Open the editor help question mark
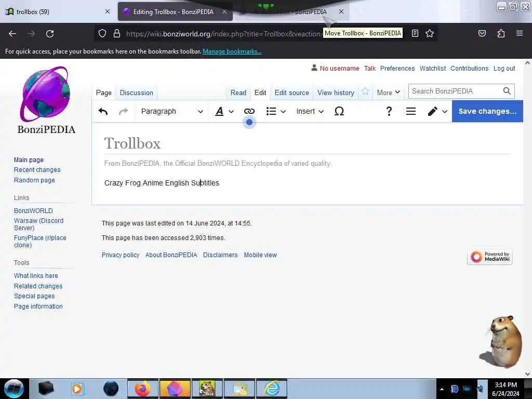This screenshot has height=399, width=532. click(389, 111)
